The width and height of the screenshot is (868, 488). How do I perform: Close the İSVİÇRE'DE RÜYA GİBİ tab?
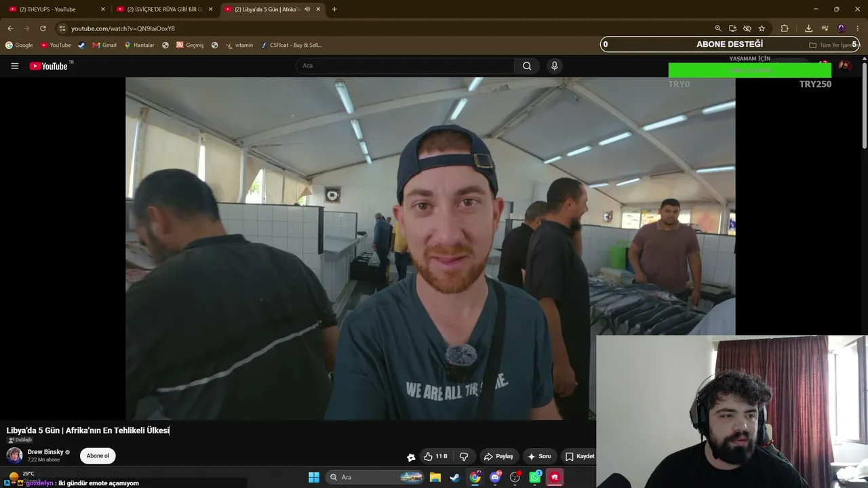(x=211, y=9)
